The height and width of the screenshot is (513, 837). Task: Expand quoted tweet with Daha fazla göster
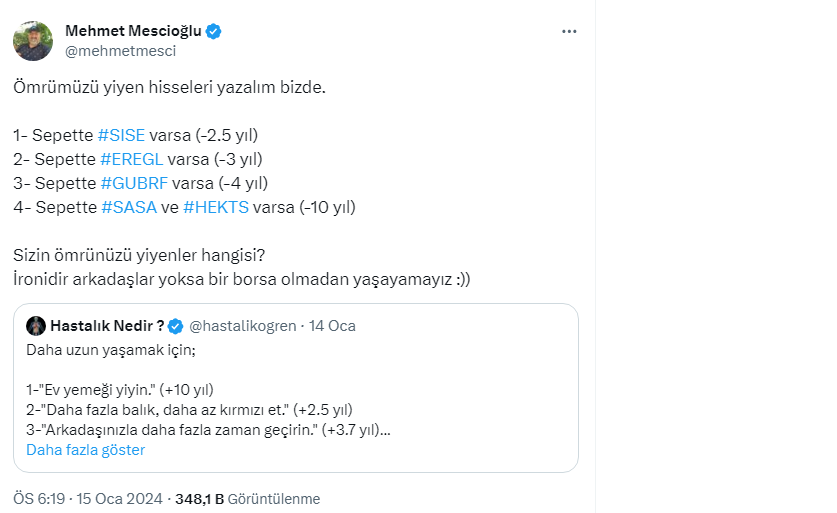coord(85,450)
